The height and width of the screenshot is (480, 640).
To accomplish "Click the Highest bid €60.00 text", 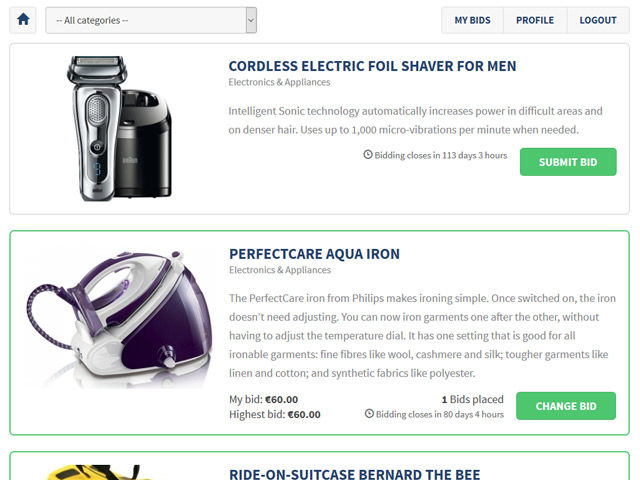I will coord(275,414).
